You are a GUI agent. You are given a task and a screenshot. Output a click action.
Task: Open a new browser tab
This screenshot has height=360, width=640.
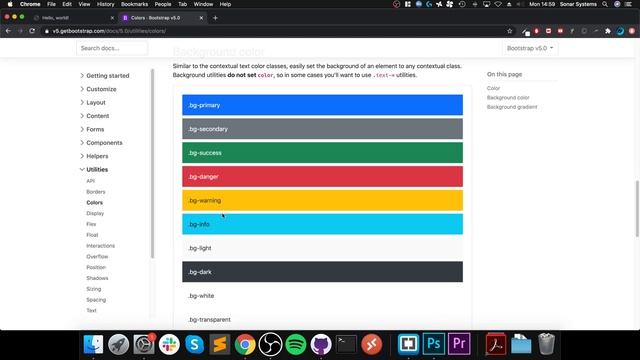tap(215, 18)
